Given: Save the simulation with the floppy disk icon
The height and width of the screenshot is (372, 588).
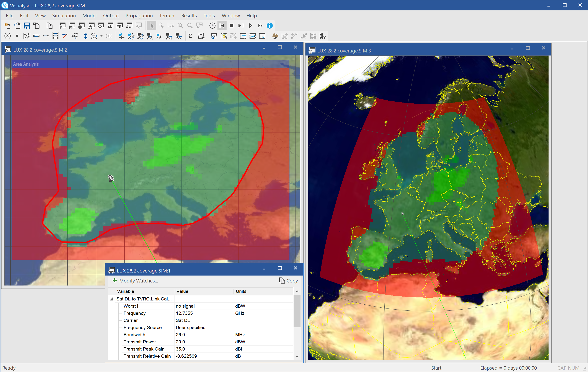Looking at the screenshot, I should [x=27, y=26].
